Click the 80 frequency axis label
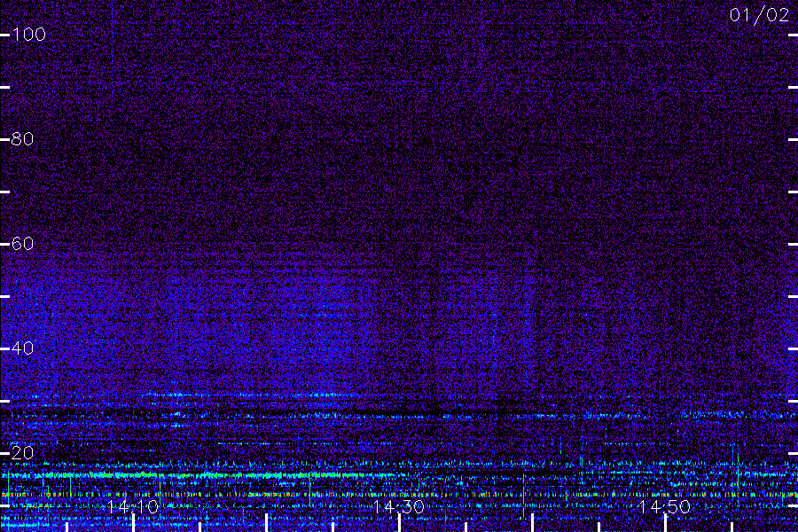Screen dimensions: 798x532 click(22, 139)
